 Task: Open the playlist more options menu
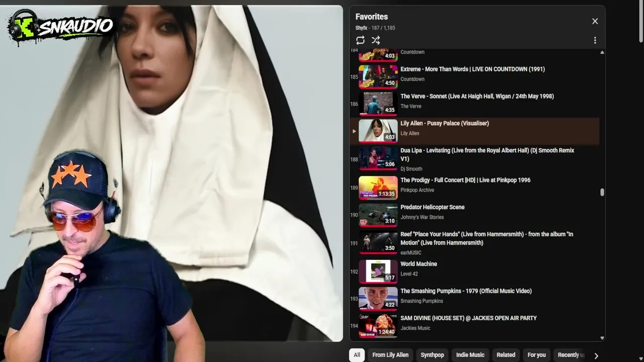point(595,40)
